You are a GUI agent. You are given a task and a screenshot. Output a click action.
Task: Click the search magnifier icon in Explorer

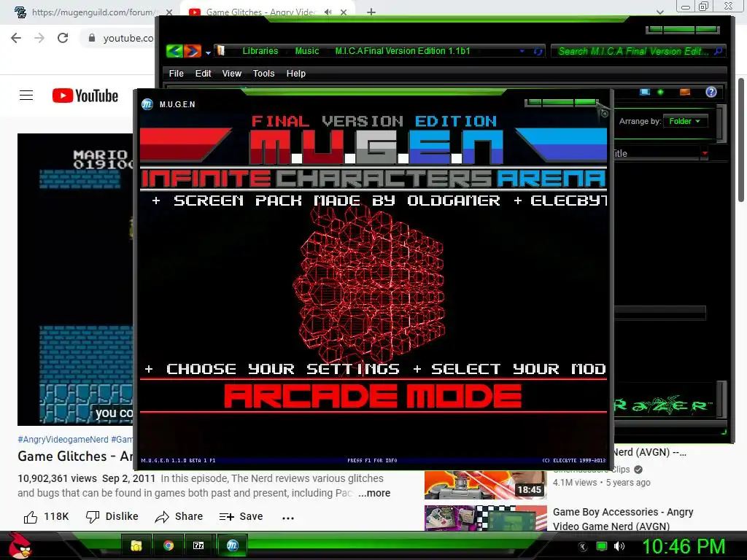[719, 51]
